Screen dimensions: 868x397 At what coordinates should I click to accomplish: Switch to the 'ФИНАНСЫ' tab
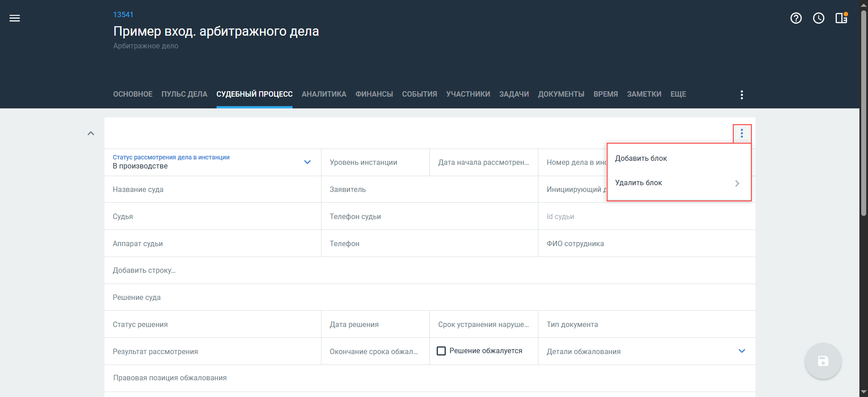click(x=374, y=94)
